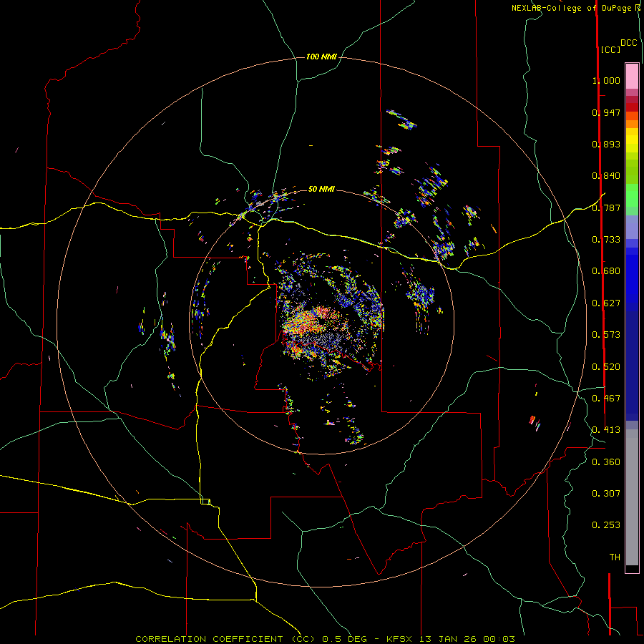This screenshot has width=644, height=644.
Task: Click the 50 NMI range ring label
Action: [321, 189]
